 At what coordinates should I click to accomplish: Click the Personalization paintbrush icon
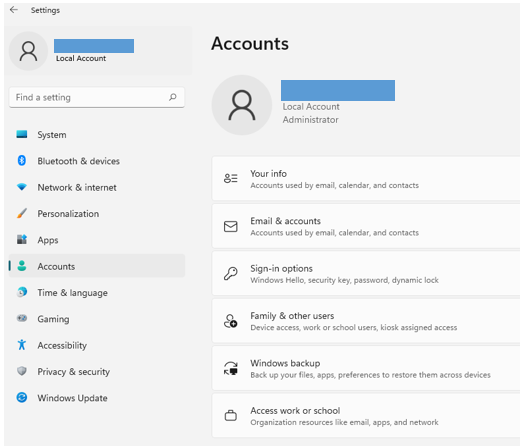(x=22, y=213)
